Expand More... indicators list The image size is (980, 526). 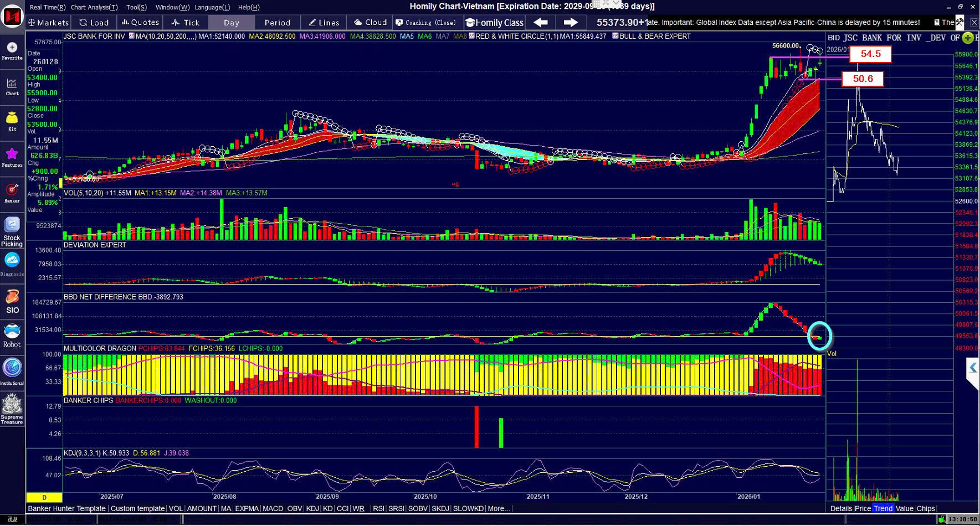[499, 508]
